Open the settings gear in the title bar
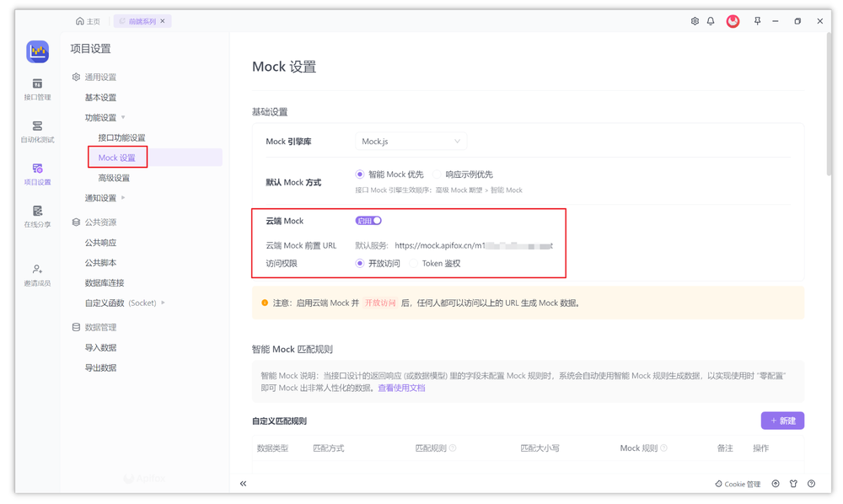The height and width of the screenshot is (504, 843). (694, 20)
